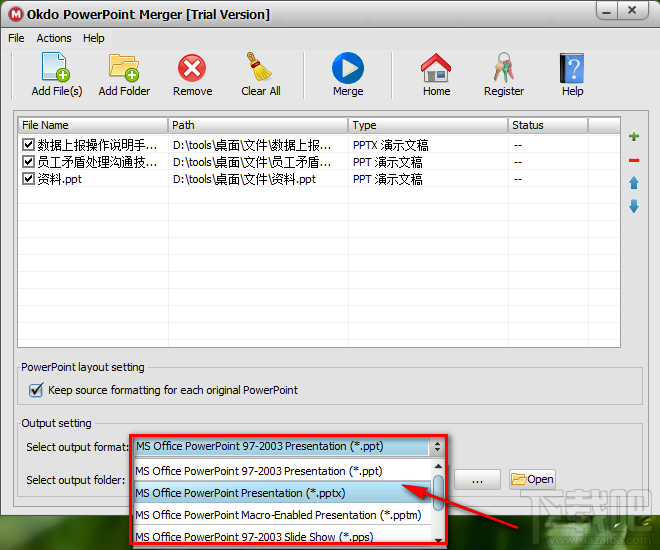Click the dropdown list scroll-up arrow

438,466
